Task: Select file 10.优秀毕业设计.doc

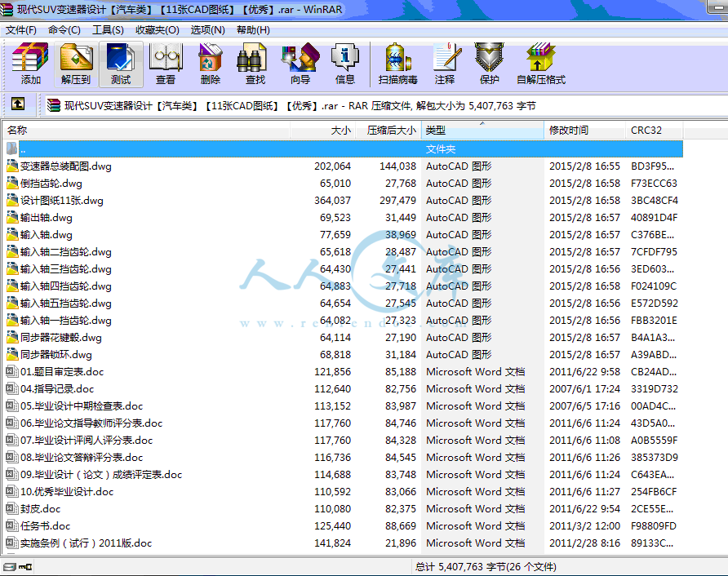Action: (x=67, y=491)
